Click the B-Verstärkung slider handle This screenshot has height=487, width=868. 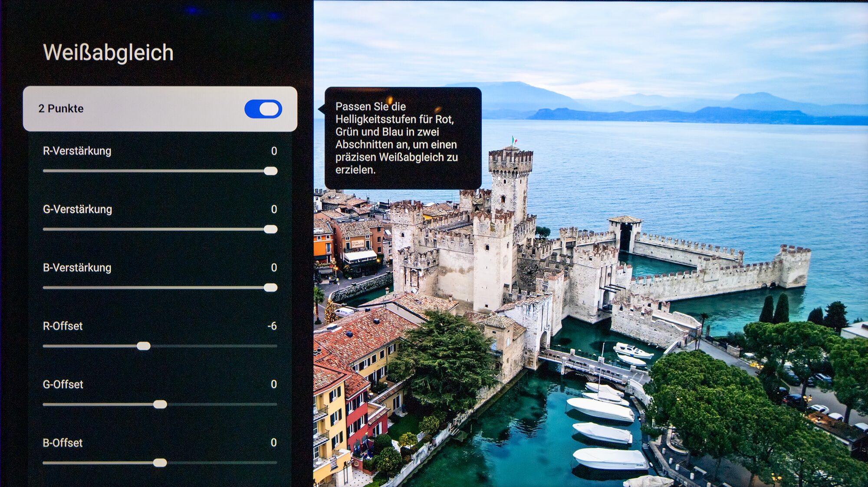pyautogui.click(x=270, y=287)
